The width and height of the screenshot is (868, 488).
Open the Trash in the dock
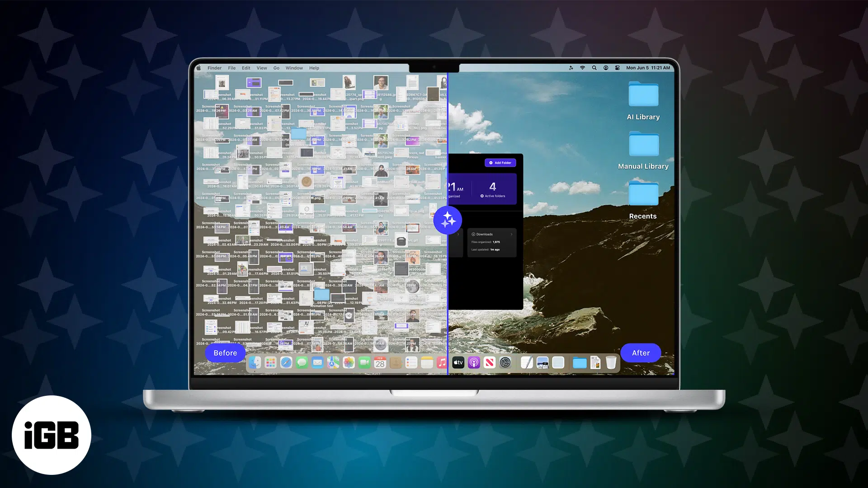[x=611, y=362]
